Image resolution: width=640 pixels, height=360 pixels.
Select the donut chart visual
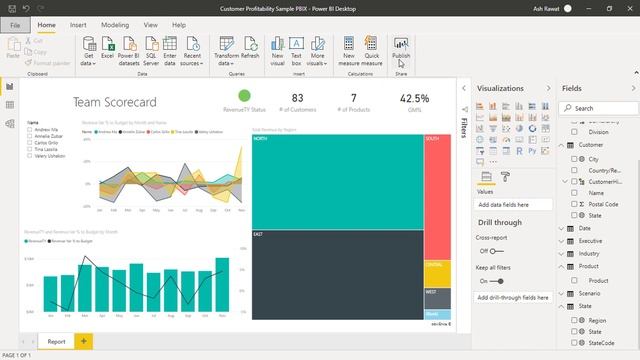(x=532, y=129)
